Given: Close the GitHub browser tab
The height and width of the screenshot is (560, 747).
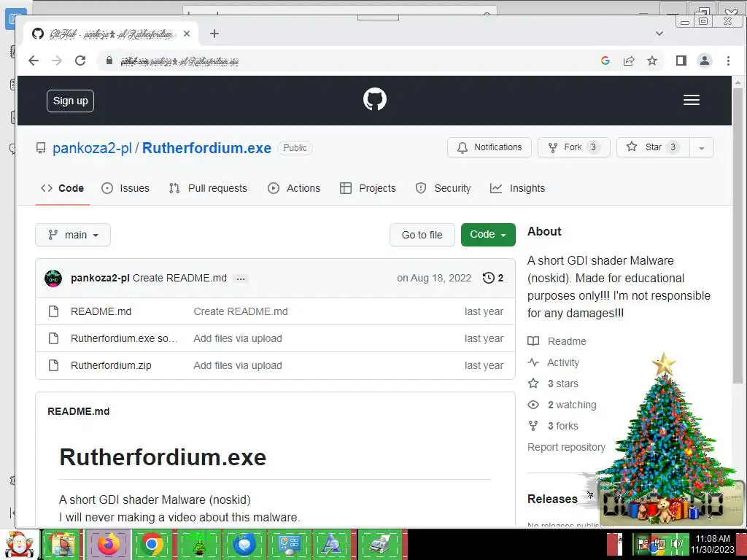Looking at the screenshot, I should (187, 34).
